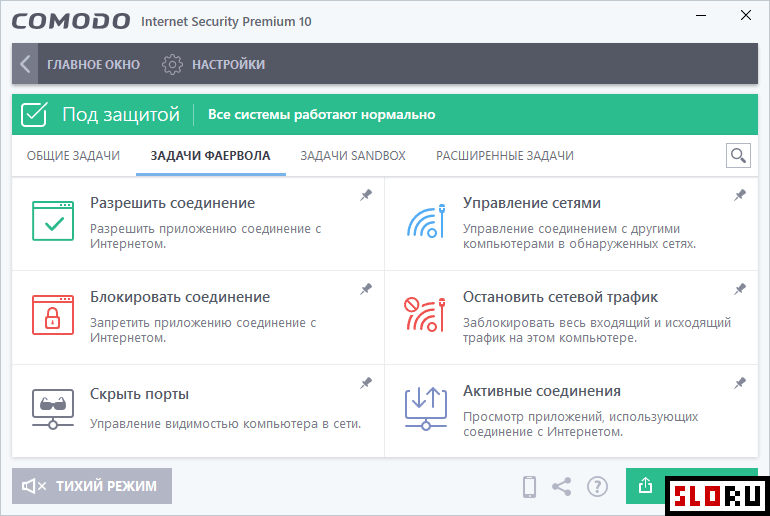Close the Comodo window
This screenshot has width=770, height=516.
[745, 16]
